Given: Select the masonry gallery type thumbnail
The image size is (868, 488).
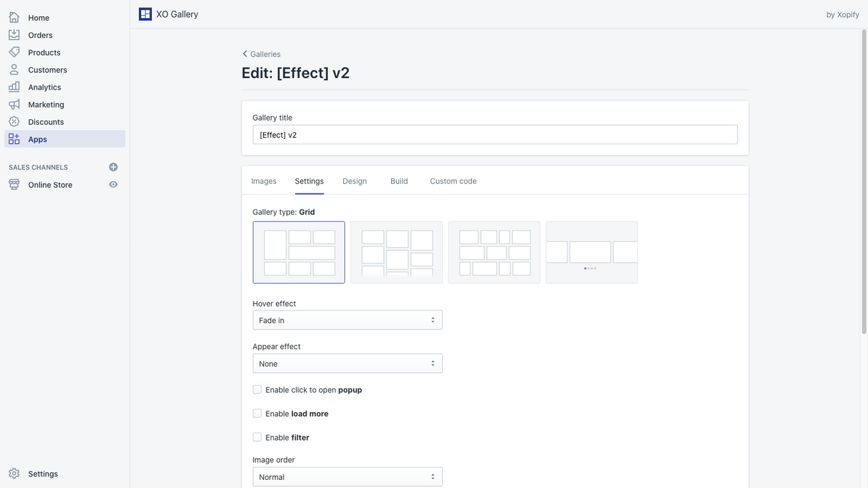Looking at the screenshot, I should point(396,252).
